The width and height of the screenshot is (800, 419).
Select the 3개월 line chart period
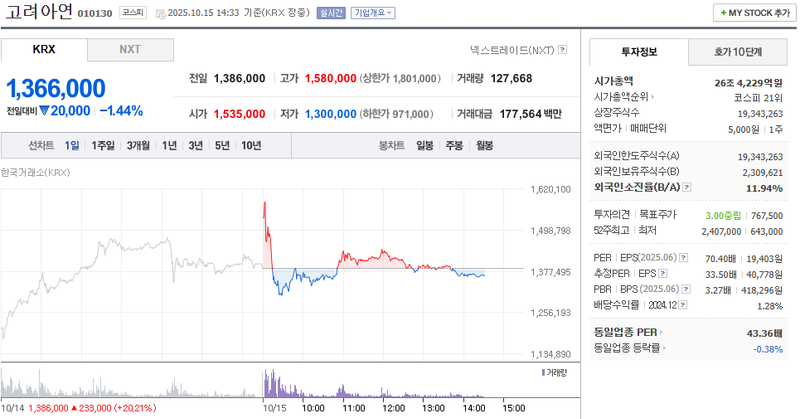137,145
